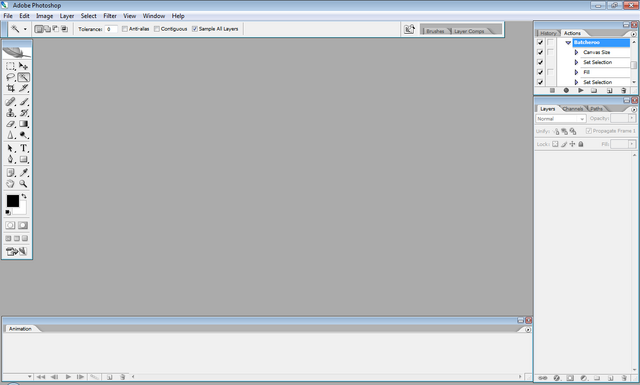Open the Window menu

154,16
